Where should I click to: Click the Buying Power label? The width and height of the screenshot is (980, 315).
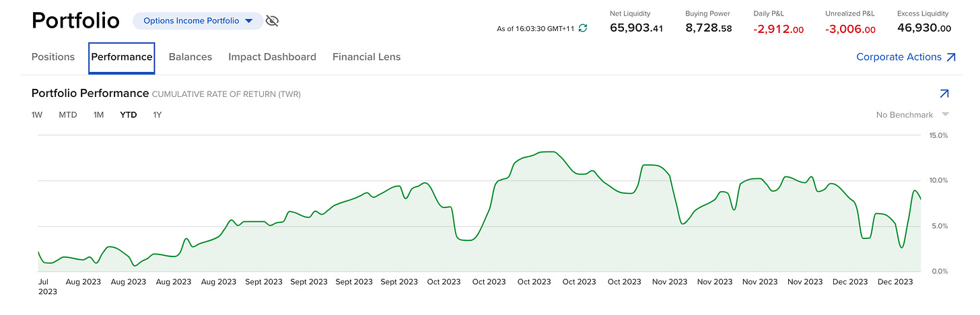click(x=707, y=13)
